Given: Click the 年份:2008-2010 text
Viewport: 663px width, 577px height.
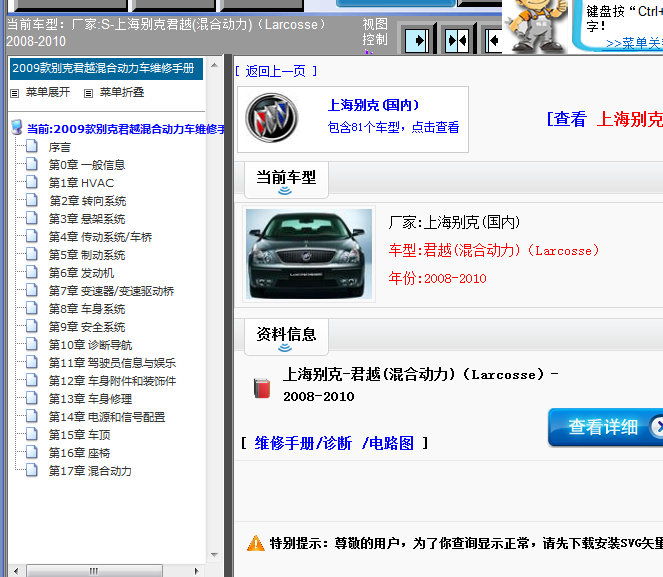Looking at the screenshot, I should 438,278.
